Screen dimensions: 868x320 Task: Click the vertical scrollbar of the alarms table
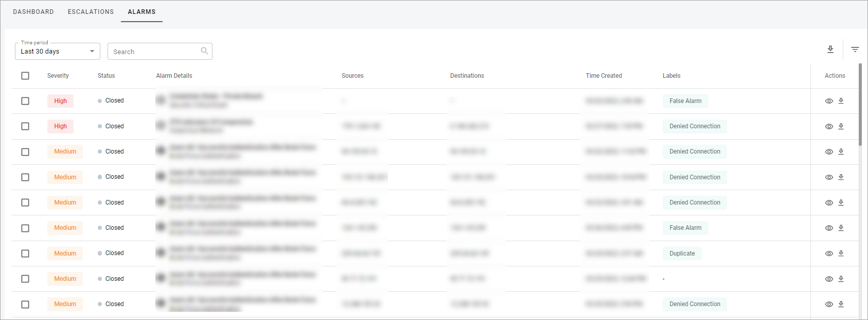coord(860,104)
